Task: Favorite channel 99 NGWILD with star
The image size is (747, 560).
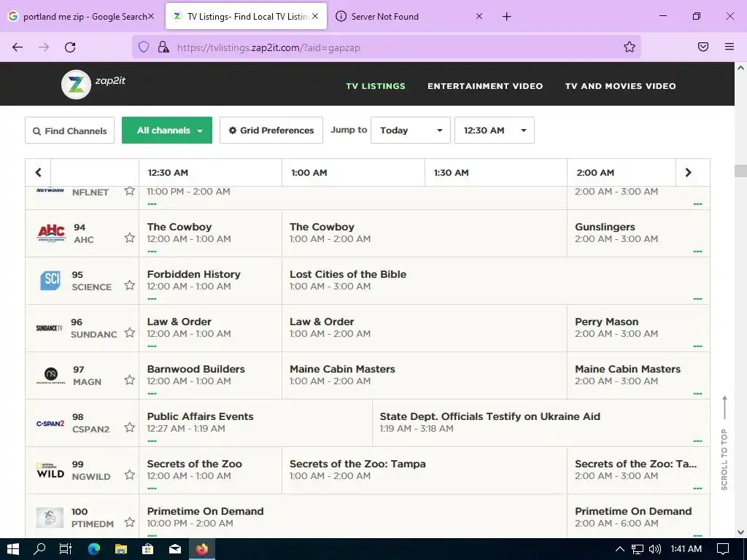Action: point(130,475)
